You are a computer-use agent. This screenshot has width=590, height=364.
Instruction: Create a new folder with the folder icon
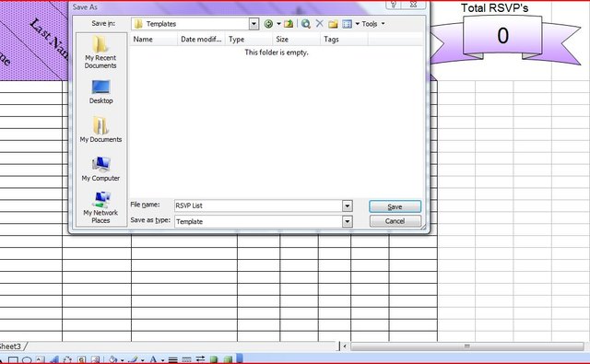(333, 24)
